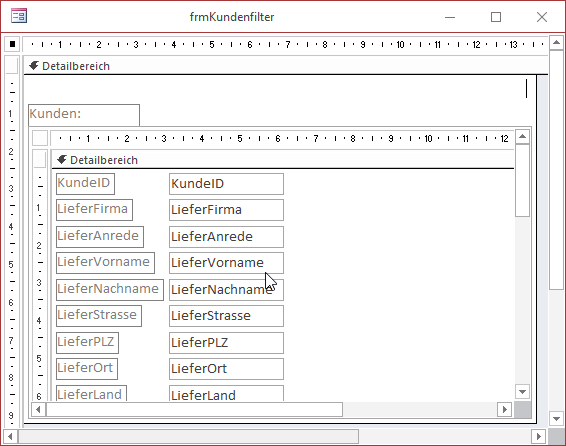Click the outer window horizontal scrollbar thumb
Image resolution: width=566 pixels, height=446 pixels.
point(188,437)
